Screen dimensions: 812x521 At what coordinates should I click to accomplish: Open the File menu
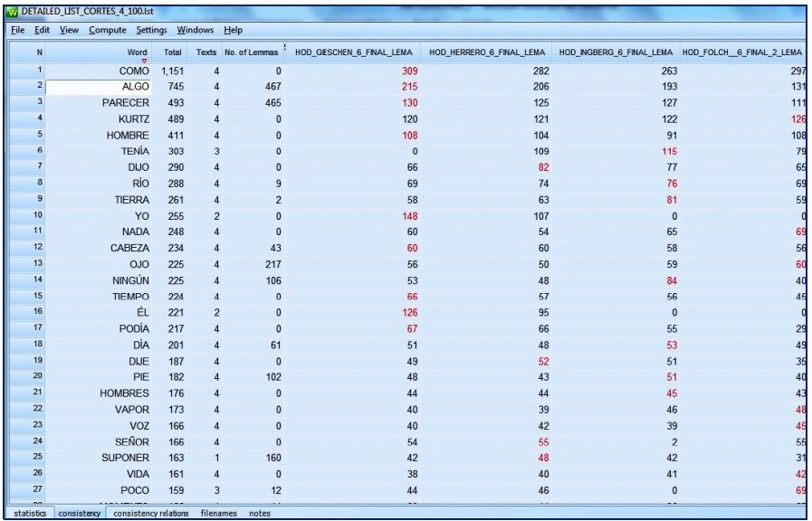pyautogui.click(x=16, y=31)
